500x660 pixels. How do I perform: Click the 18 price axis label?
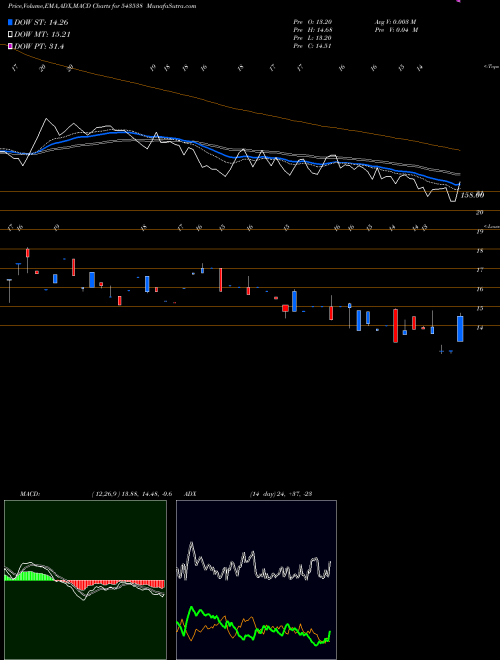(479, 251)
